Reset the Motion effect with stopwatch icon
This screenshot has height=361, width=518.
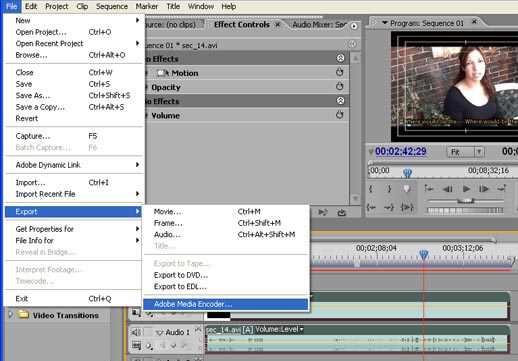pos(340,72)
